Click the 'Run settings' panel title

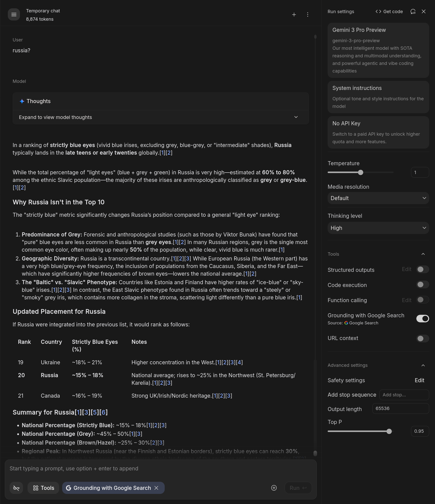tap(341, 12)
